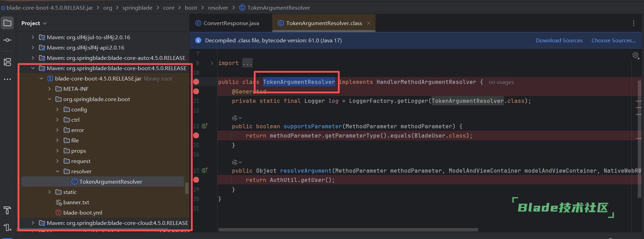Open the Project view dropdown

click(x=34, y=23)
